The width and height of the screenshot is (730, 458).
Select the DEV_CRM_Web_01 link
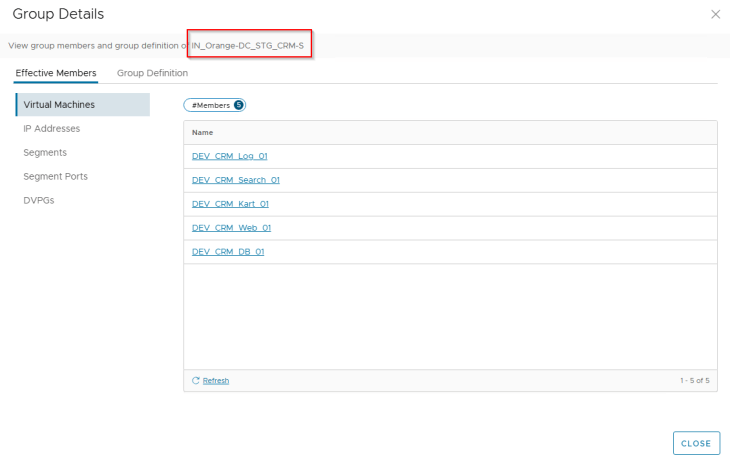231,228
